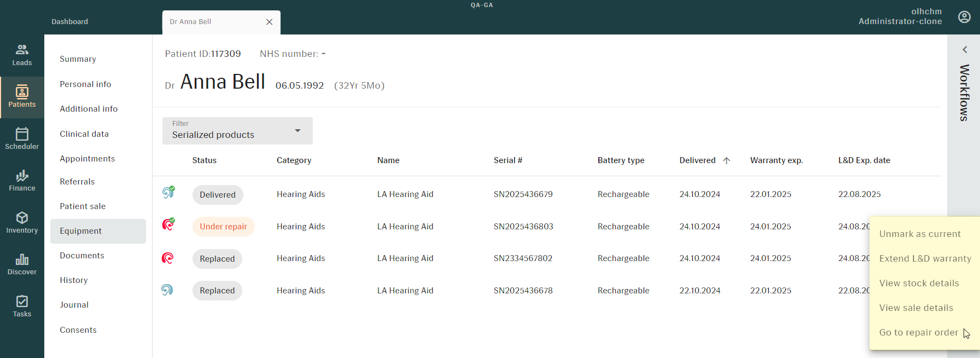
Task: Click warranty date 22.01.2025 in first row
Action: tap(771, 194)
